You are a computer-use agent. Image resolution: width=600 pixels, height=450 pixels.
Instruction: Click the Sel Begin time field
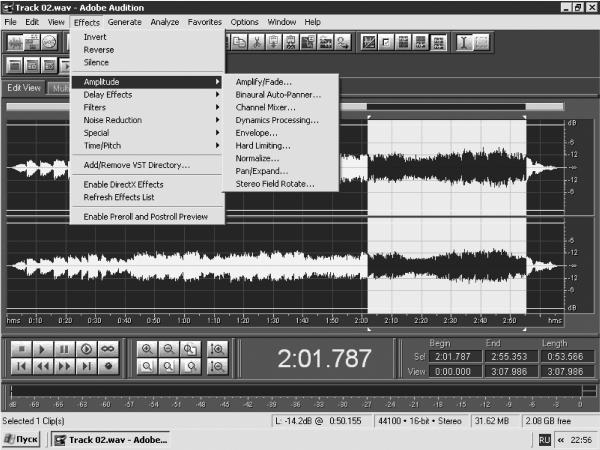click(x=455, y=357)
